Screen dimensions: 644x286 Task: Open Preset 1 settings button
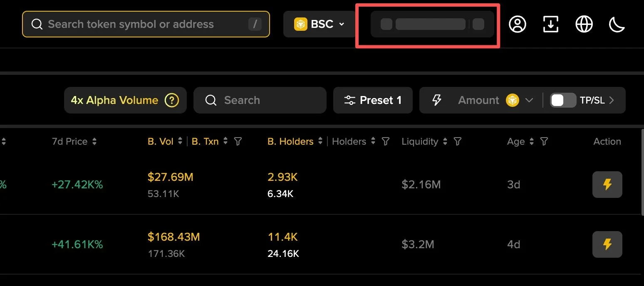click(x=373, y=100)
